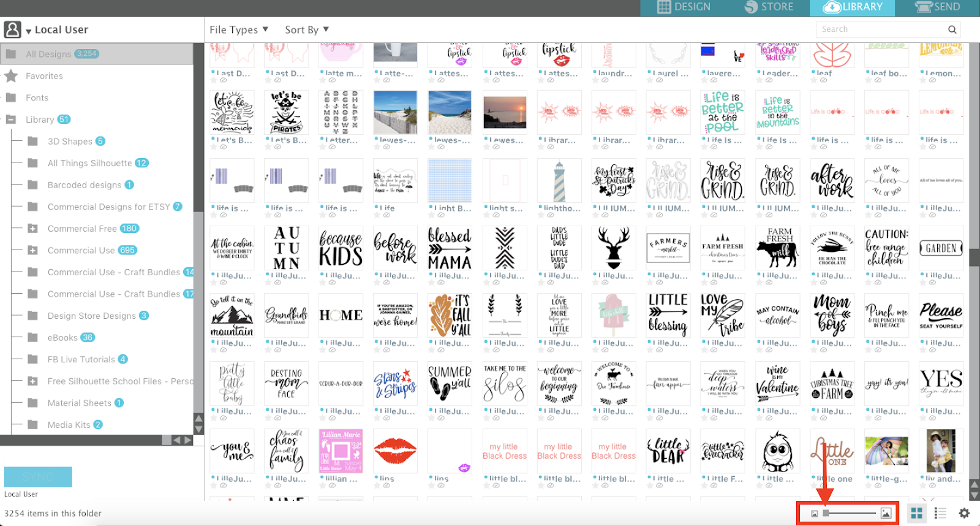Switch to list view
980x526 pixels.
940,513
